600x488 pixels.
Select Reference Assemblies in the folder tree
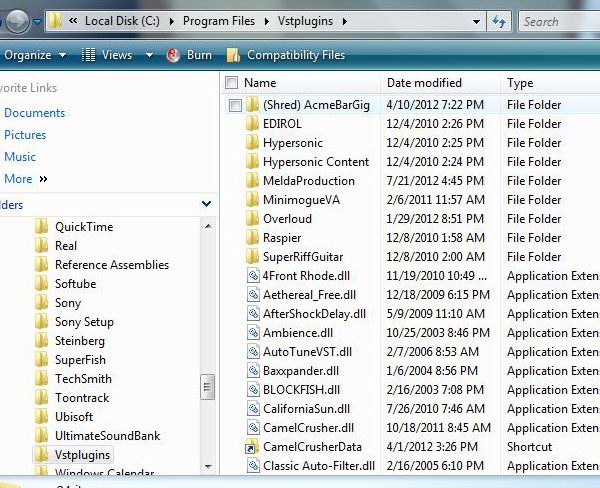tap(112, 264)
